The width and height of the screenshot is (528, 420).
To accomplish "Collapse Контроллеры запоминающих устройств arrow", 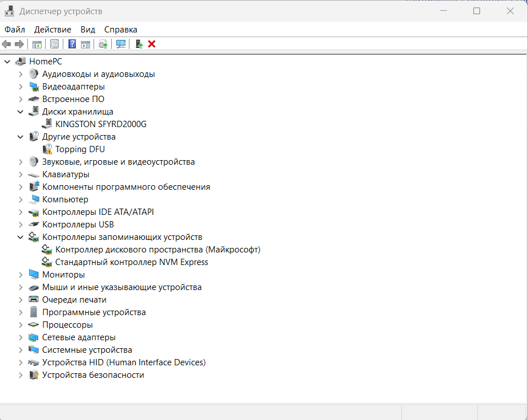I will (x=21, y=237).
